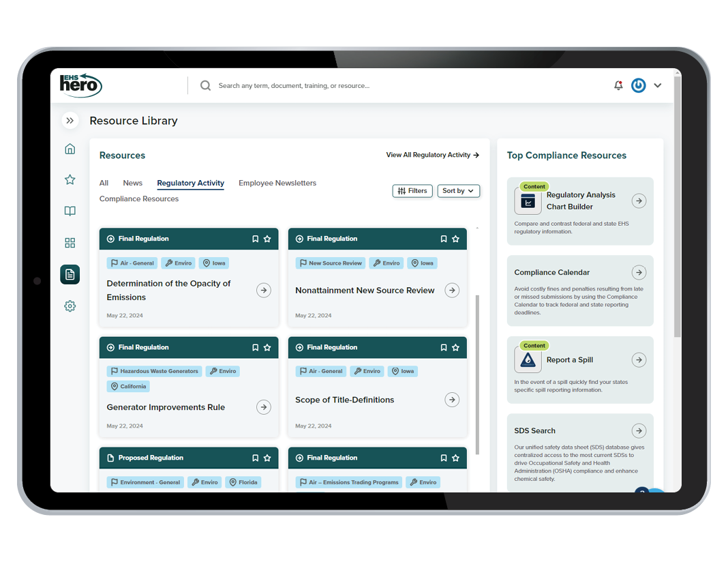Check the notifications bell
728x562 pixels.
coord(618,86)
